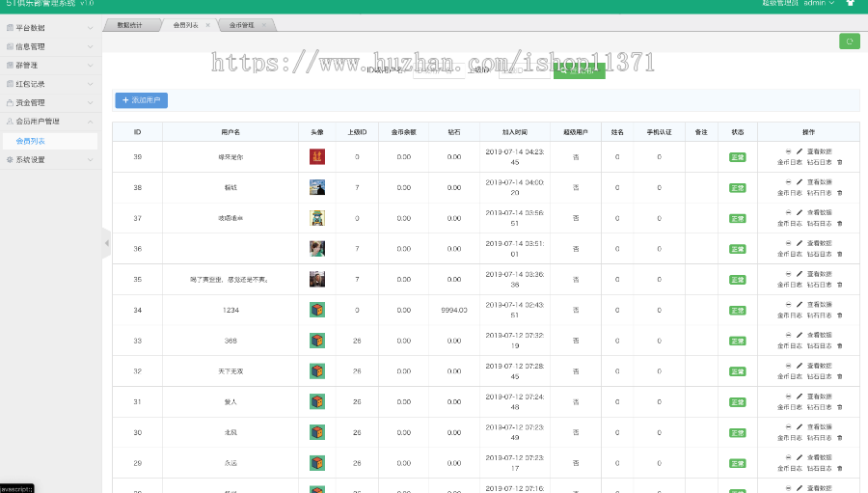Click the shirt theme icon in header

pos(851,3)
